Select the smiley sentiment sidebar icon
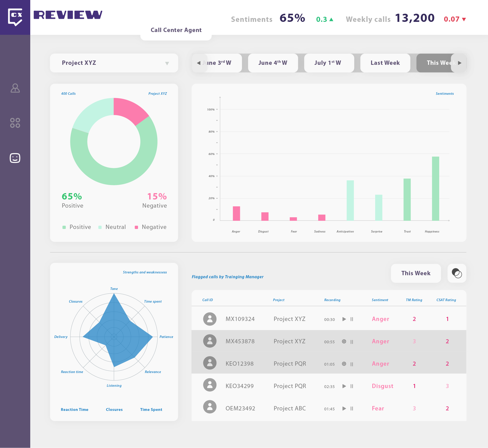The width and height of the screenshot is (488, 448). point(15,158)
